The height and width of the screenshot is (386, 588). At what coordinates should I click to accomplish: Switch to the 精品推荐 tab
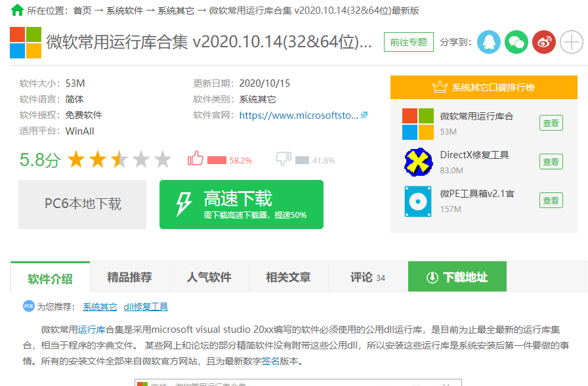click(x=130, y=277)
